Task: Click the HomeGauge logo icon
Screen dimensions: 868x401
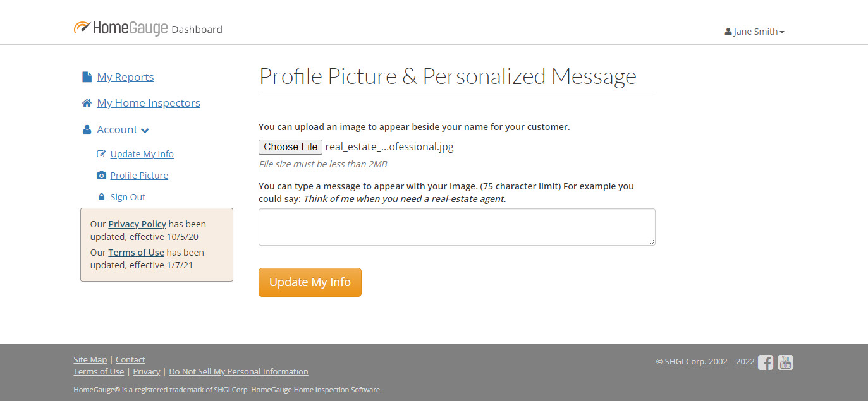Action: [x=82, y=28]
